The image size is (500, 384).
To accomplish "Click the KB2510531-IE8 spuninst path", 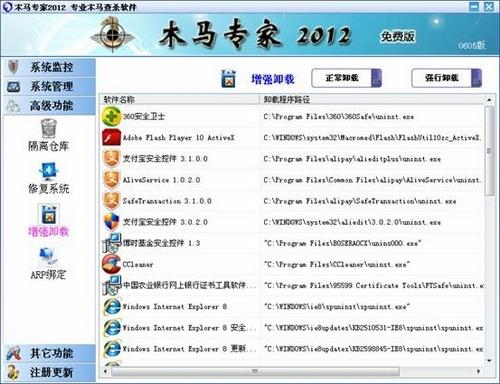I will [x=374, y=328].
